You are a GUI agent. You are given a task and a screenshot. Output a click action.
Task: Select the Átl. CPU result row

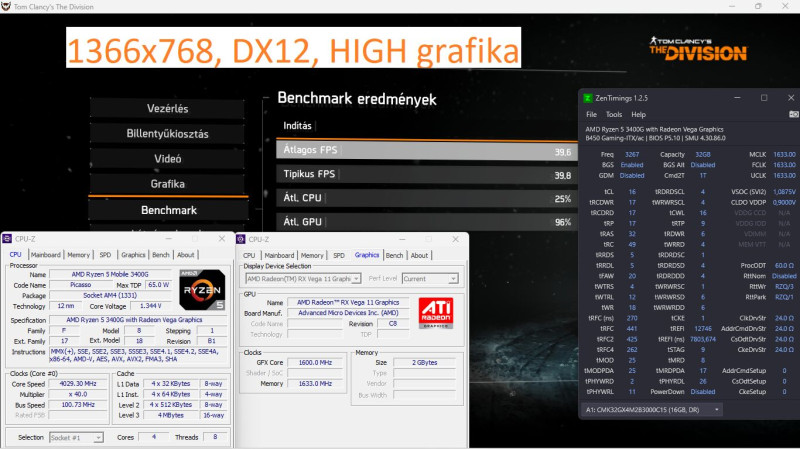[x=427, y=198]
